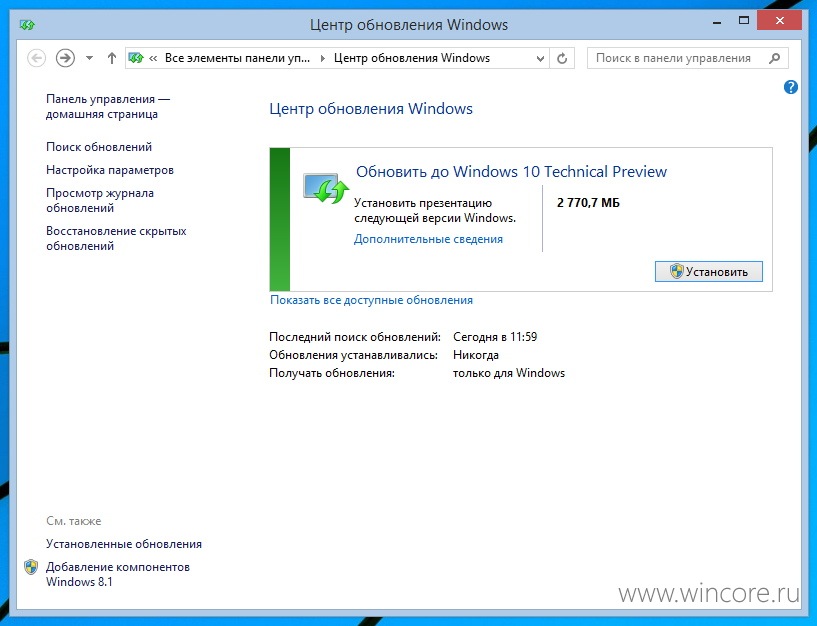Click shield icon next to Добавление компонентов

coord(31,567)
